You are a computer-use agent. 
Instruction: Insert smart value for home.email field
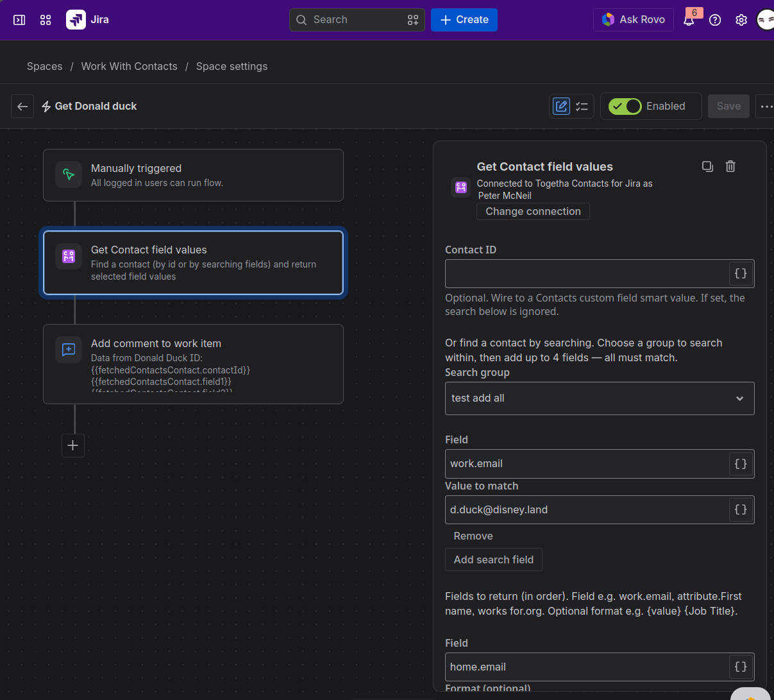pyautogui.click(x=741, y=667)
